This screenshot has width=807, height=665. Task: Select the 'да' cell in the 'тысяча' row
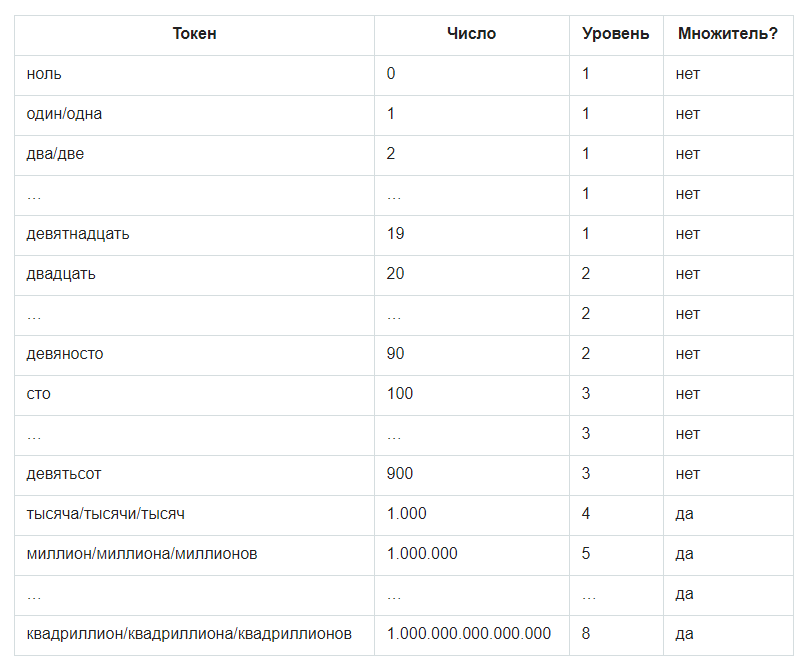click(x=685, y=514)
